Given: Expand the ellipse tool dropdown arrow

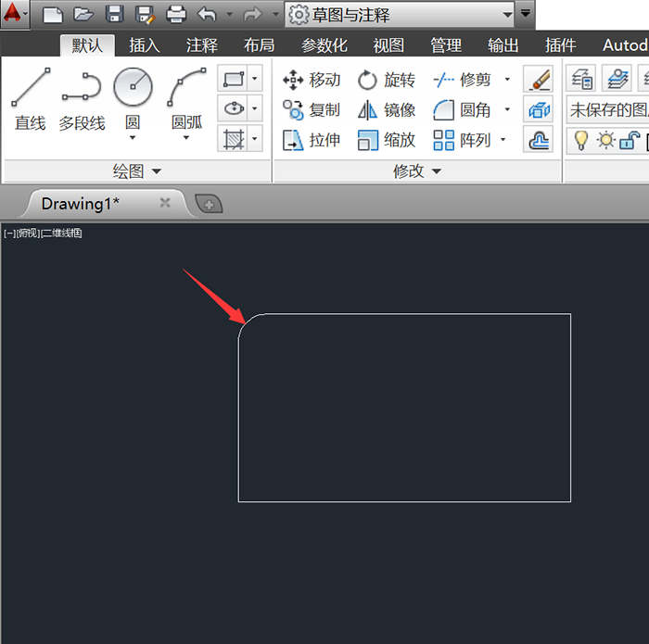Looking at the screenshot, I should click(255, 108).
